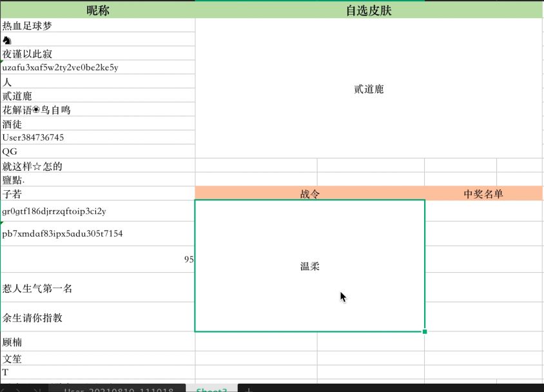Click the cell gr0gtf186djrrzqftoip3ci2y

[x=97, y=211]
